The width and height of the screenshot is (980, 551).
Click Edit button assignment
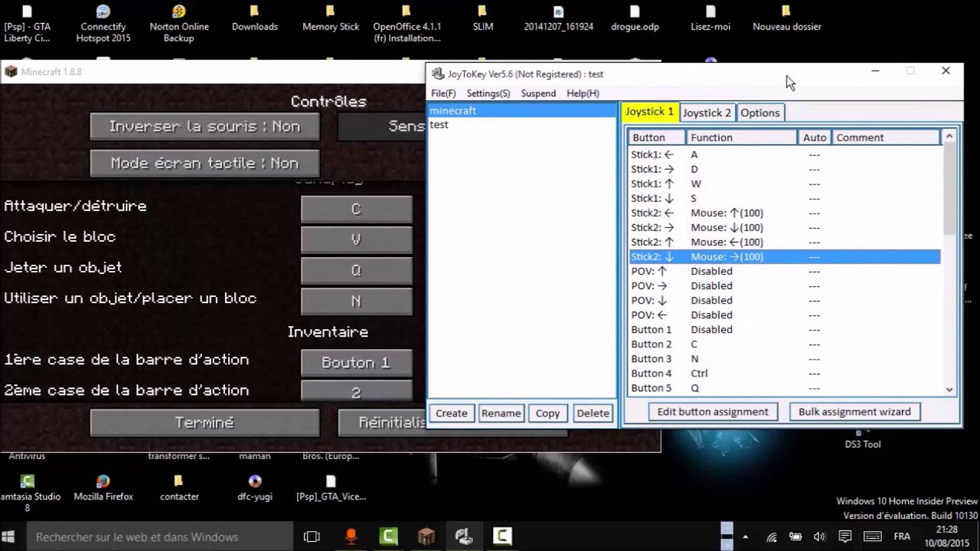click(713, 412)
